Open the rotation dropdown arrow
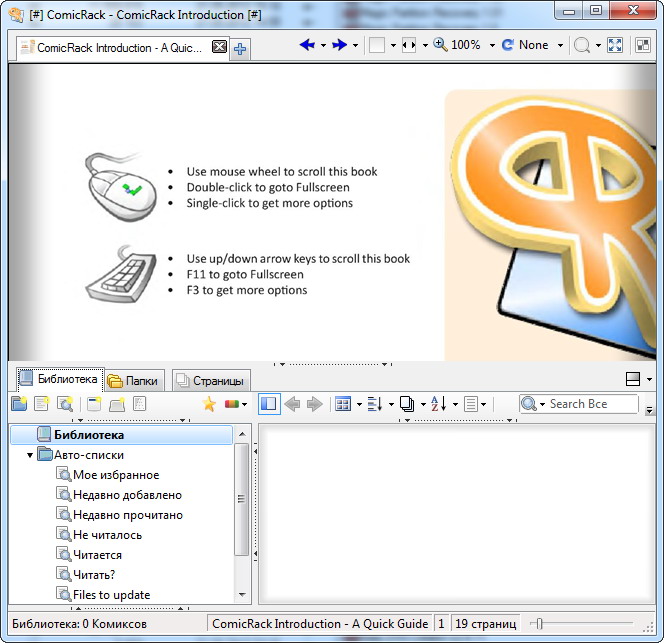This screenshot has height=643, width=664. (x=560, y=45)
